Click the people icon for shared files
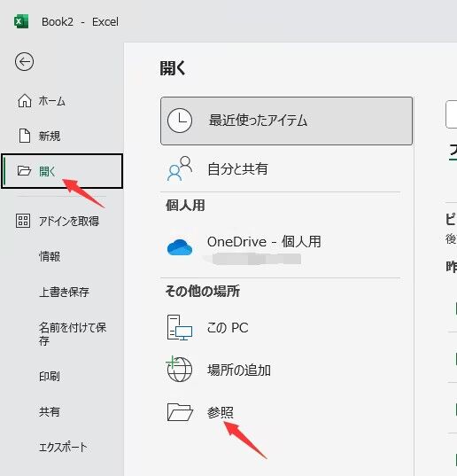The width and height of the screenshot is (457, 476). [180, 168]
